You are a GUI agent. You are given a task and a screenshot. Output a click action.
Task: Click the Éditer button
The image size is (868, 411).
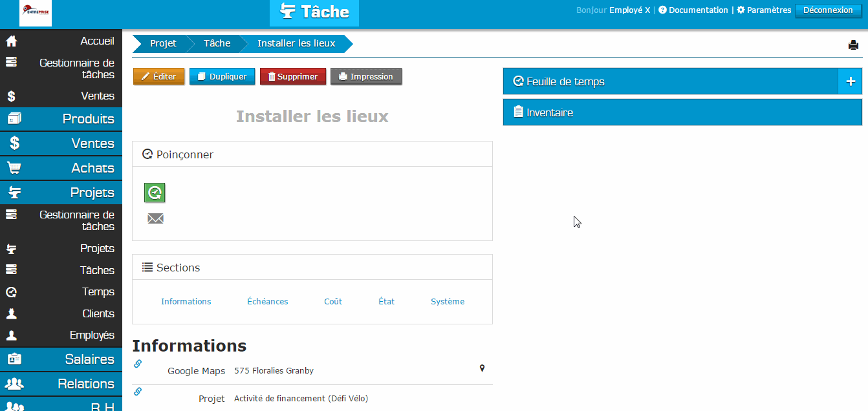158,76
